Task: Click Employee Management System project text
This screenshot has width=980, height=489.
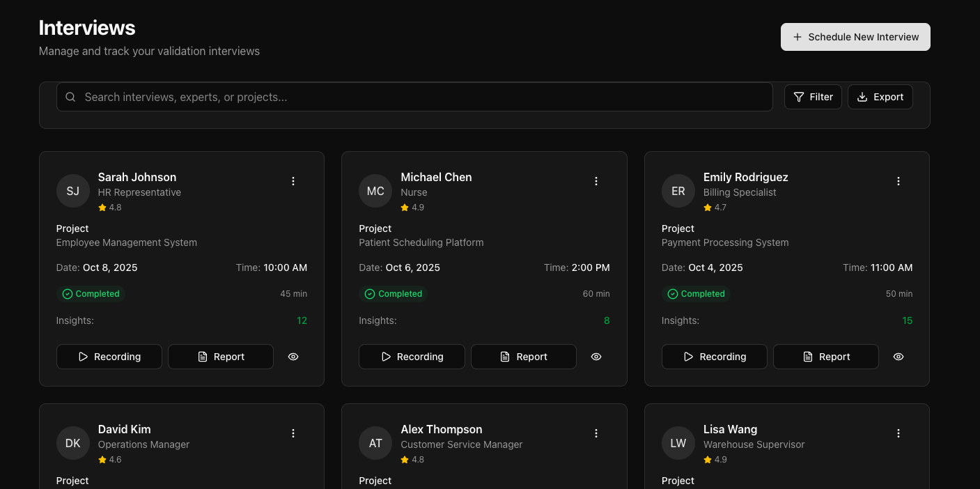Action: (x=127, y=242)
